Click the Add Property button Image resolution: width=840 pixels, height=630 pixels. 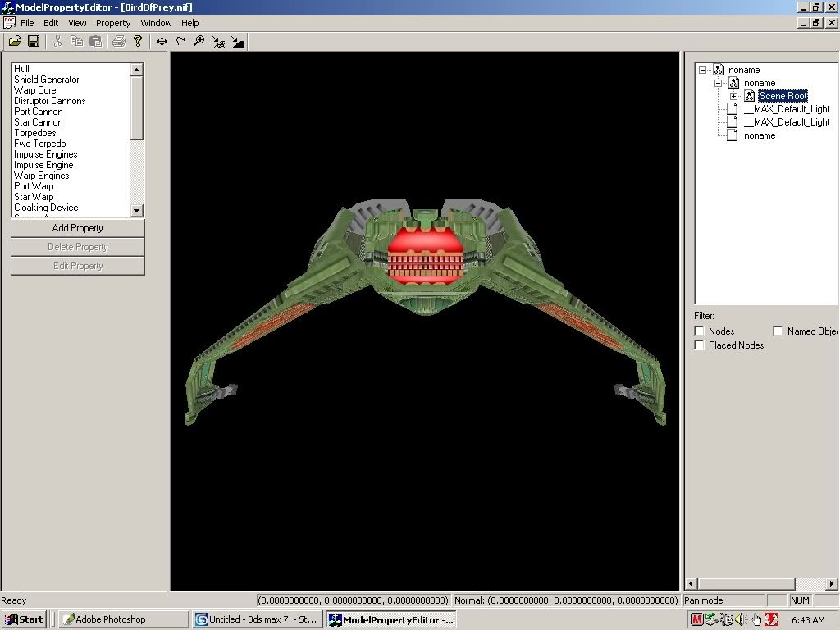click(78, 228)
